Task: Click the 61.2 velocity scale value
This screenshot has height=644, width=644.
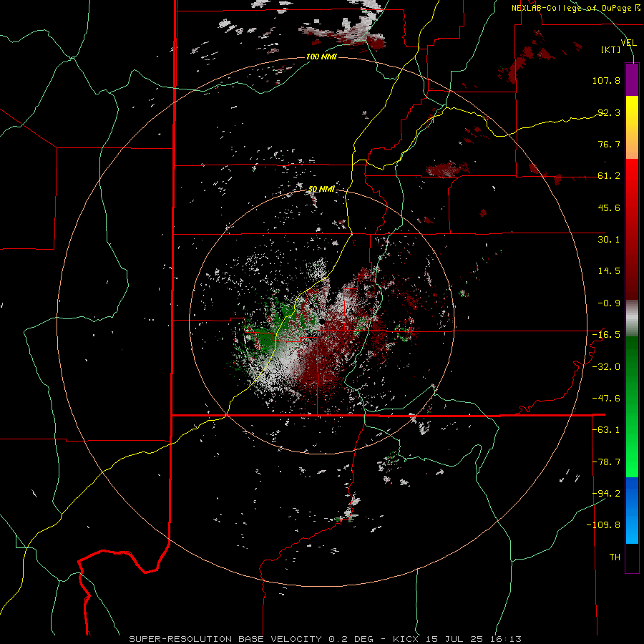Action: click(609, 176)
